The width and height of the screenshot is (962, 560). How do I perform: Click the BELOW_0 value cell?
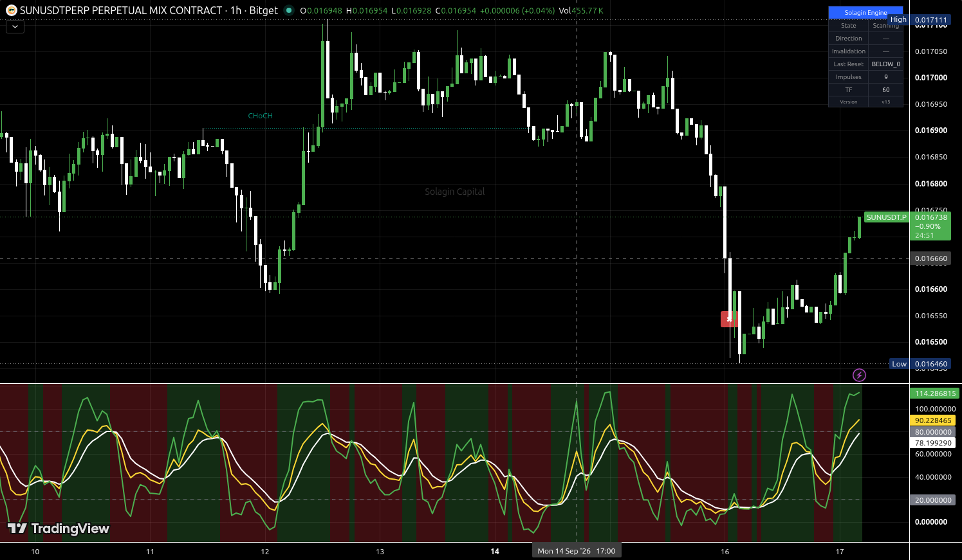click(885, 64)
